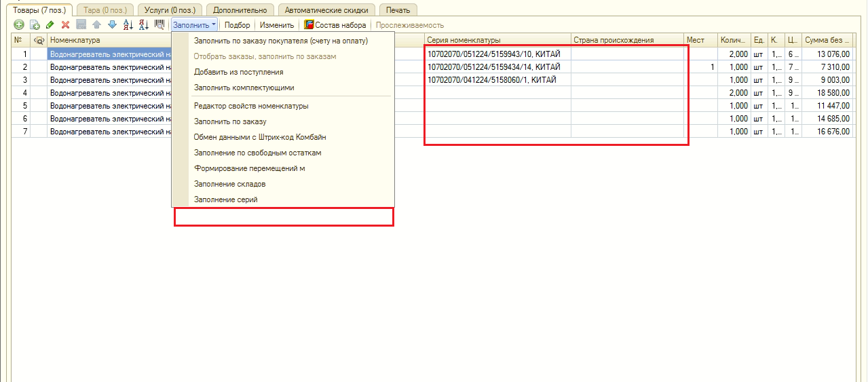Choose Заполнение по свободным остаткам
The image size is (868, 382).
click(257, 153)
